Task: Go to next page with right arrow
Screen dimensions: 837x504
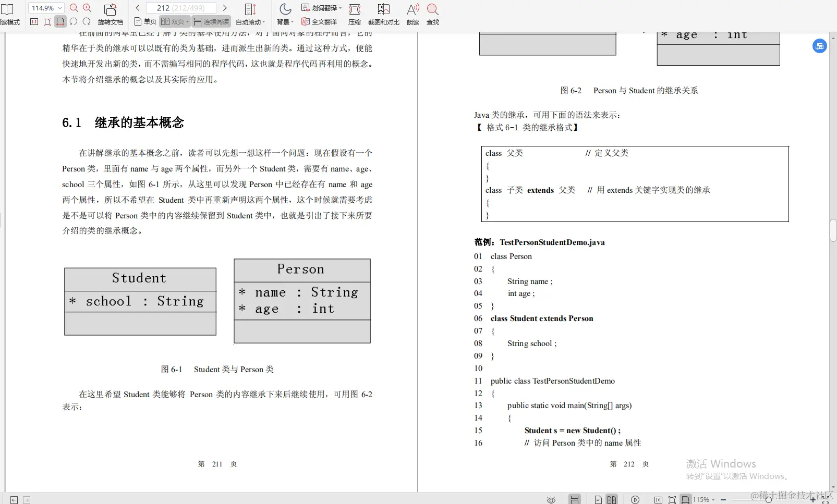Action: [x=224, y=8]
